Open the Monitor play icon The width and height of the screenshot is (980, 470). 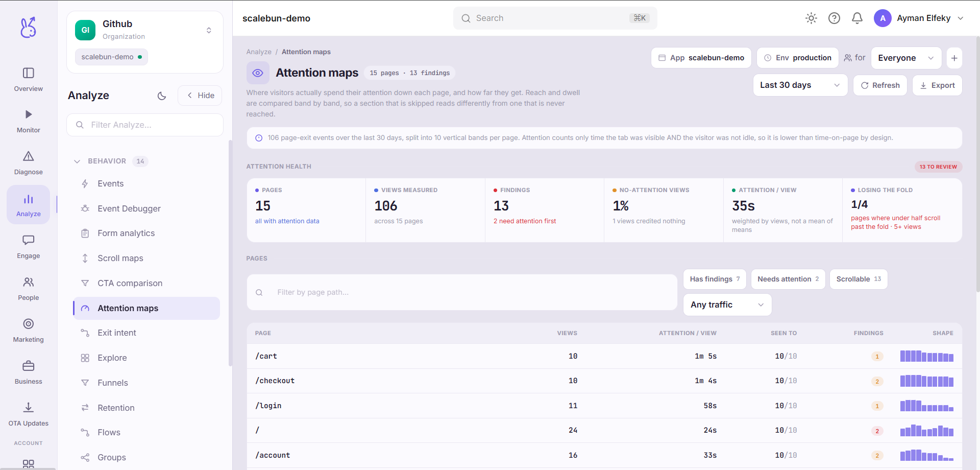[x=29, y=114]
